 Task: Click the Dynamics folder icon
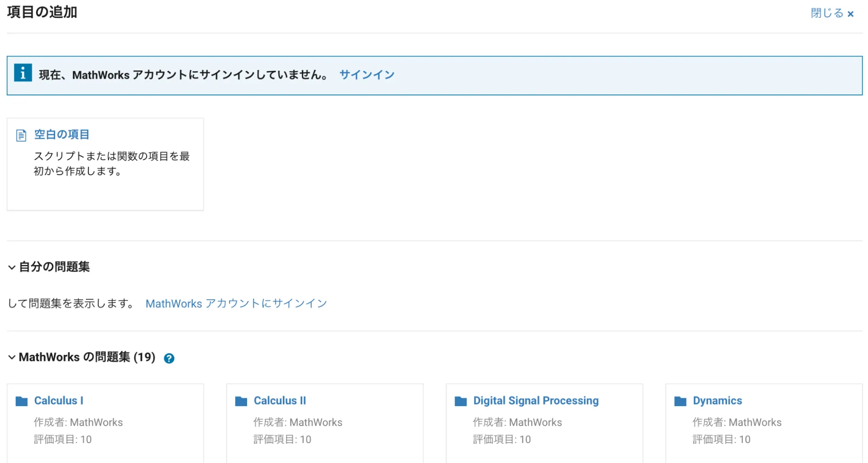pos(680,401)
